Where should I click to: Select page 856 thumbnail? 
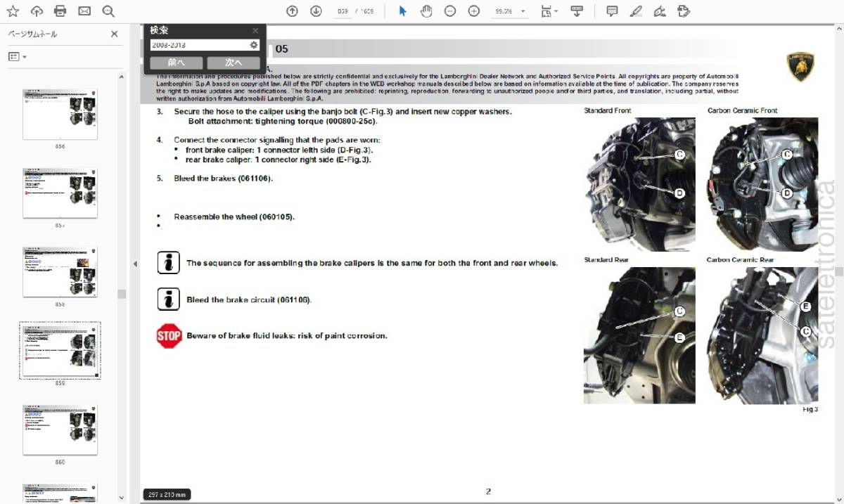[x=60, y=115]
